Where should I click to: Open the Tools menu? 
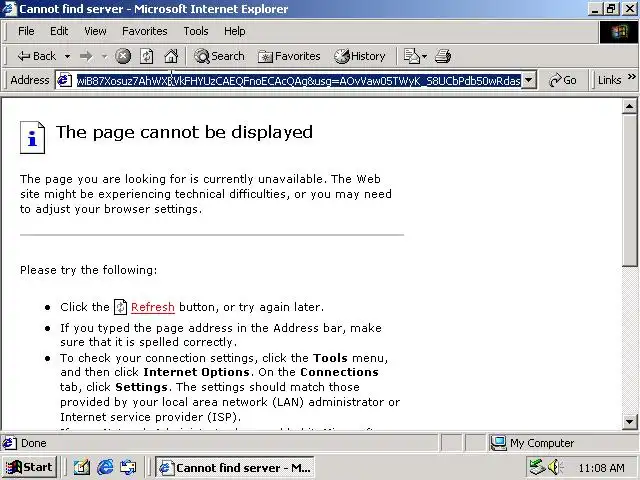[196, 31]
